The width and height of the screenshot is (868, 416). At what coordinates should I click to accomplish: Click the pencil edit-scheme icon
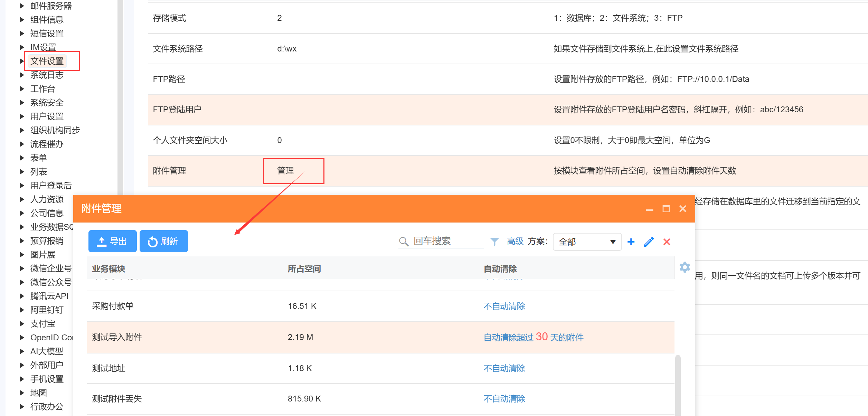(649, 242)
